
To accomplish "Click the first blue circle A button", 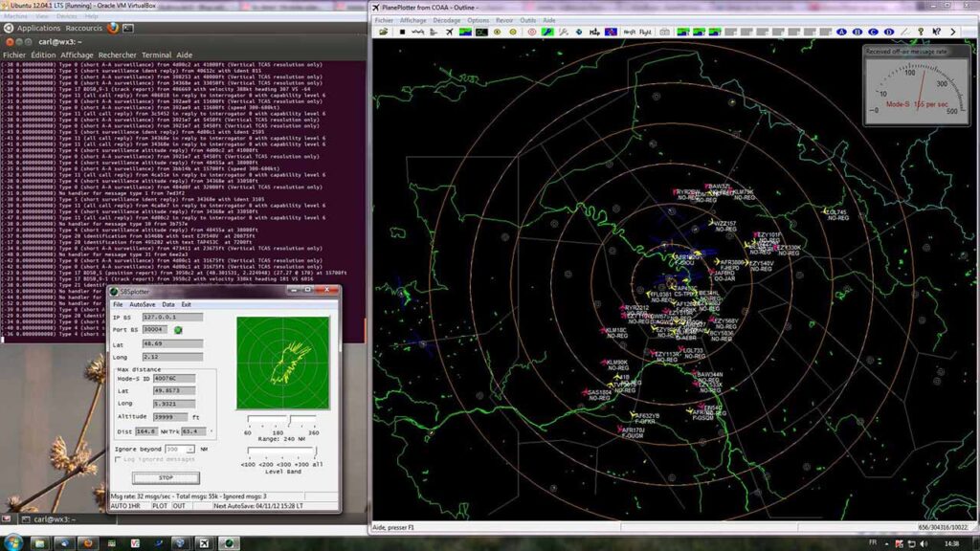I will 842,32.
